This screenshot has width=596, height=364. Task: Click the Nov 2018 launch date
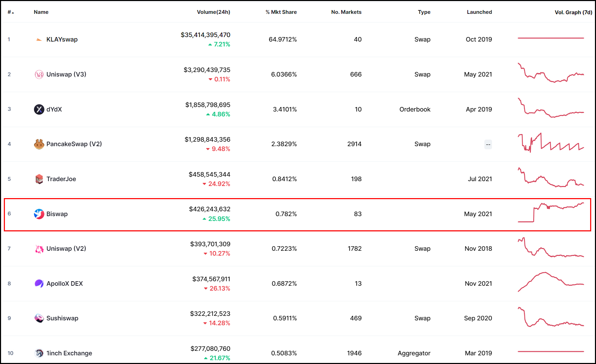478,249
